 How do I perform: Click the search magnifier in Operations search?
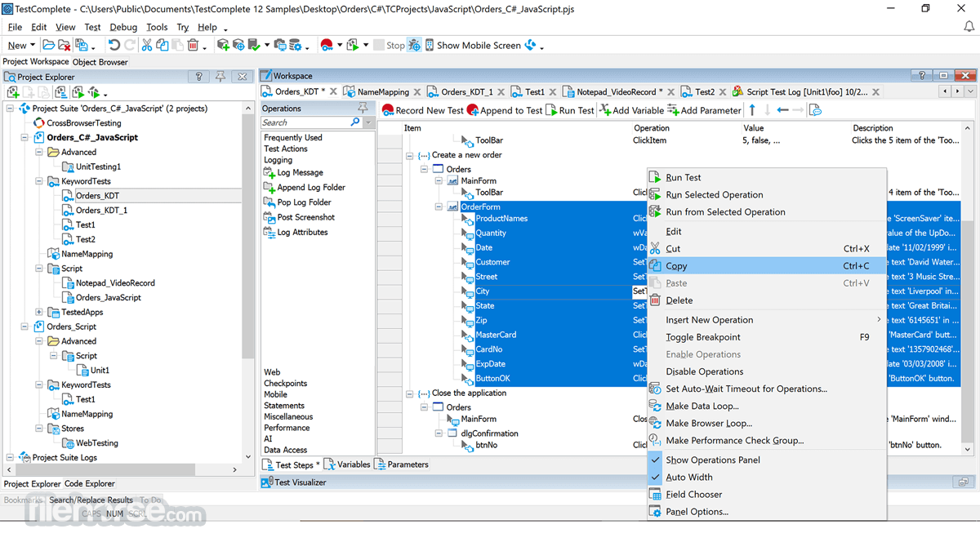pos(354,122)
